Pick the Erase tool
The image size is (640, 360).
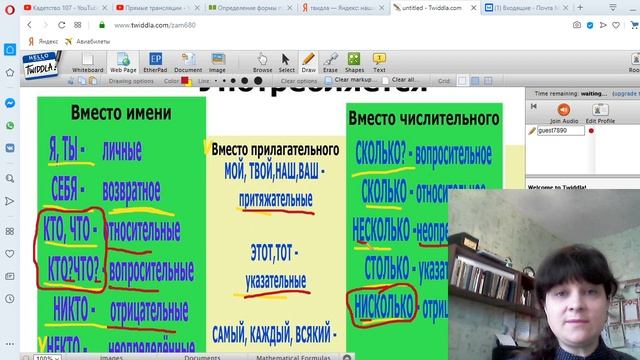point(330,62)
